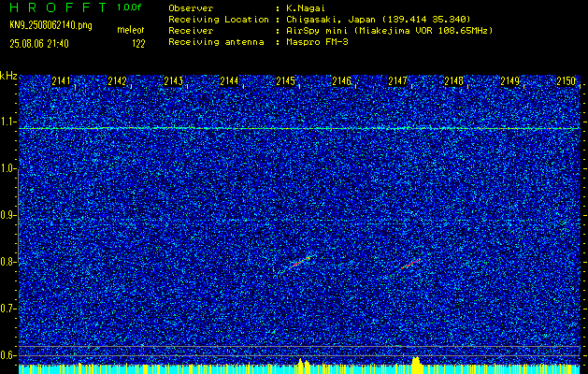Click the 1.0 frequency axis label
Screen dimensions: 588x374
[x=7, y=168]
